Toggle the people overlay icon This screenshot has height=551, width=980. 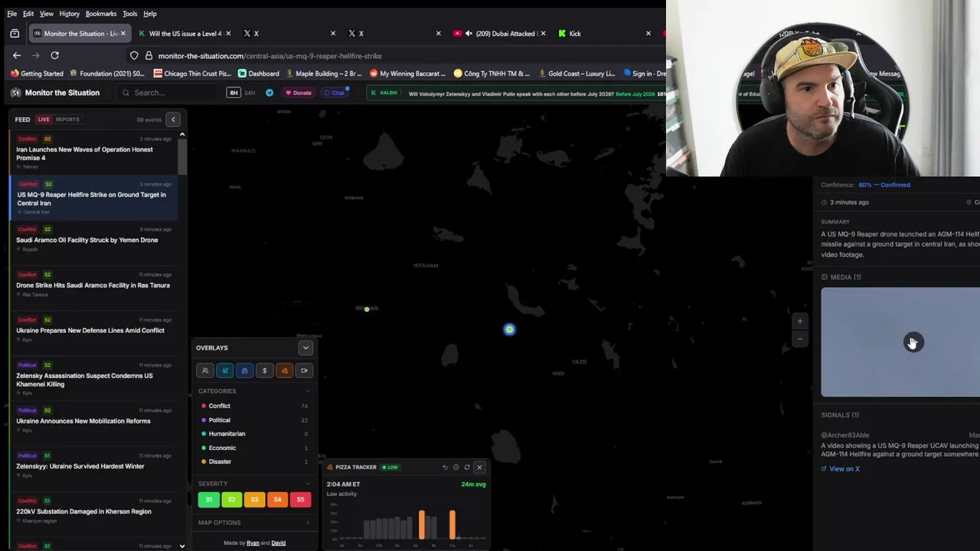pyautogui.click(x=205, y=370)
